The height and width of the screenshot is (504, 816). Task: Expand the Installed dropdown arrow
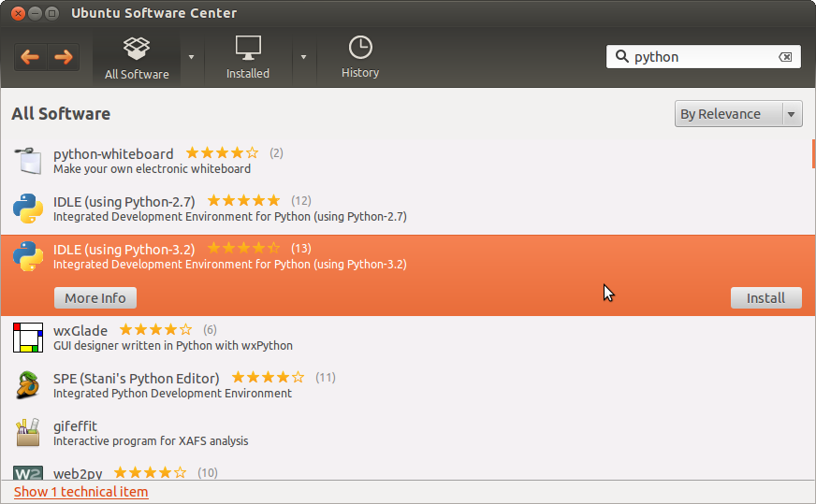pyautogui.click(x=303, y=57)
